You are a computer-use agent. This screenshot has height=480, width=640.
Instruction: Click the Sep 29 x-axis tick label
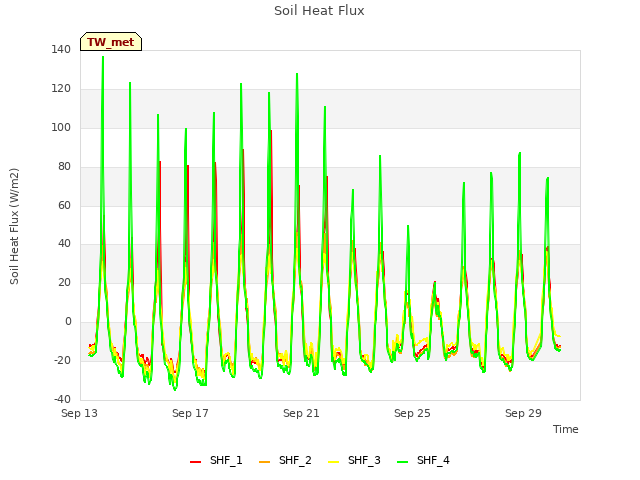[523, 413]
